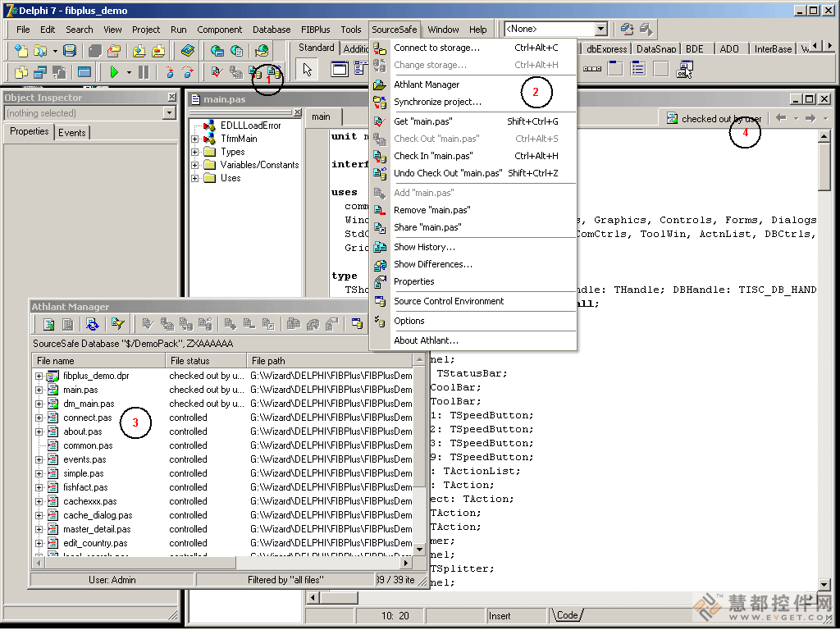Viewport: 840px width, 630px height.
Task: Click the Remove File from Project icon
Action: [x=158, y=51]
